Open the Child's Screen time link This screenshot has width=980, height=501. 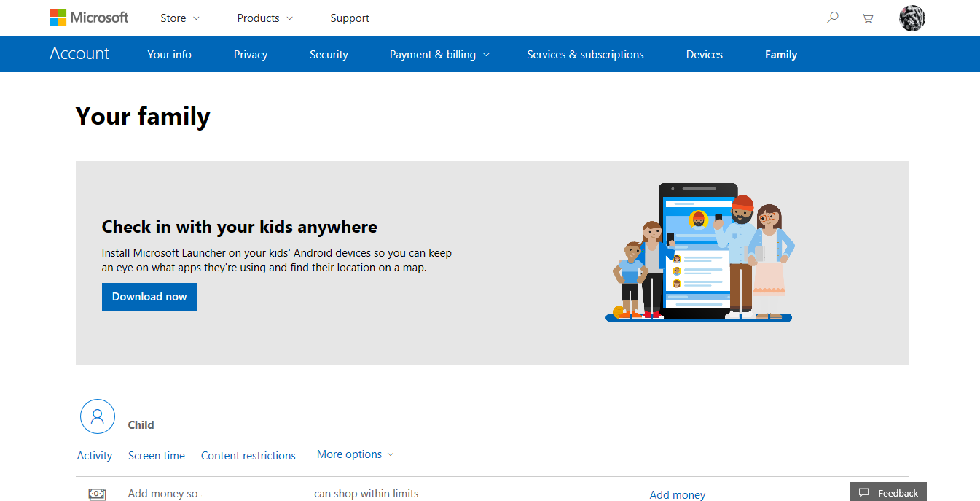(157, 456)
